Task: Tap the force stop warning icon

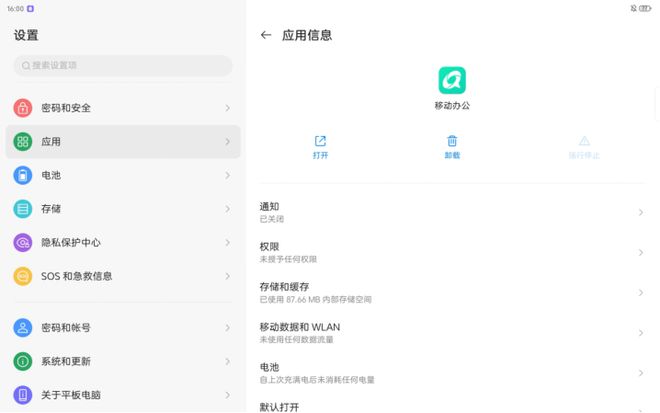Action: click(584, 141)
